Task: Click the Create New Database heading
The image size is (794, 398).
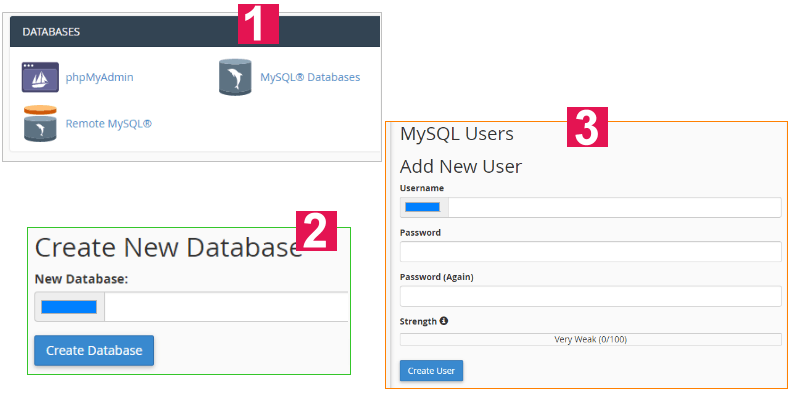Action: (x=168, y=248)
